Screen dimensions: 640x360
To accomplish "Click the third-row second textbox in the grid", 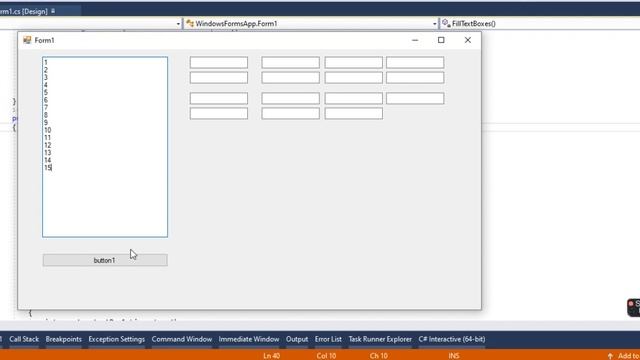I will (291, 98).
